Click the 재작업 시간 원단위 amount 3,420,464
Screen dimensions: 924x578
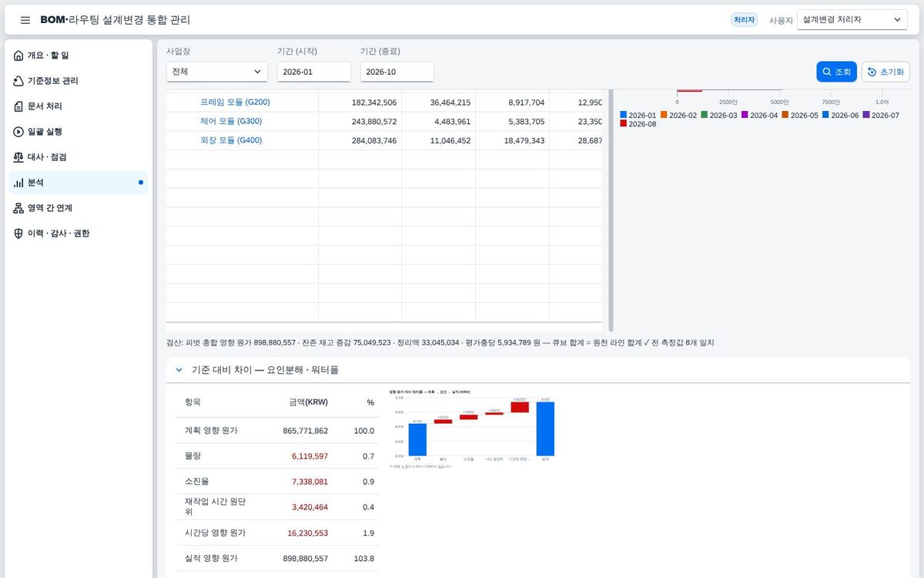tap(310, 507)
